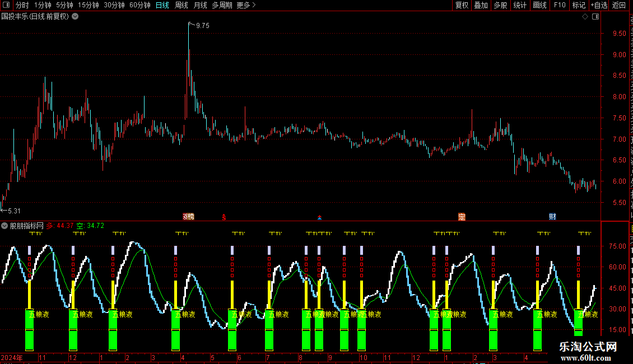Click the 空: 34.72 indicator value
This screenshot has width=633, height=364.
click(90, 226)
